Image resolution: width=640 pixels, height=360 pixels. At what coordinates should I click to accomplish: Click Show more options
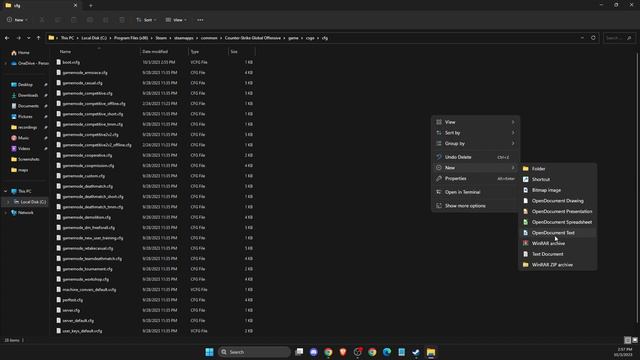pyautogui.click(x=475, y=206)
